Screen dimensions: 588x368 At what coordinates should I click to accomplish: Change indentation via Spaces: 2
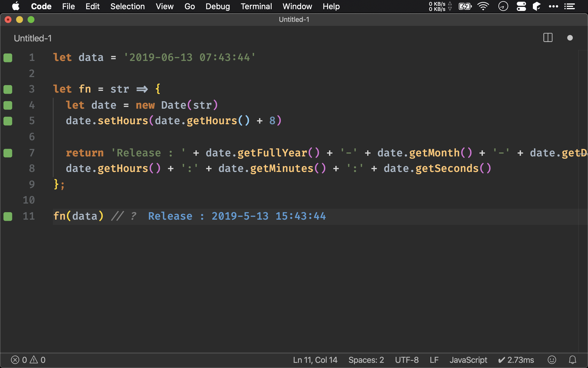click(366, 360)
